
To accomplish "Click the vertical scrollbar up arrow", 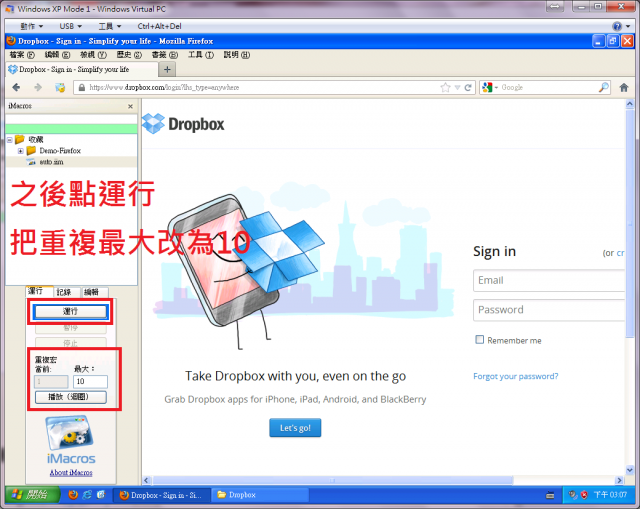I will [629, 104].
